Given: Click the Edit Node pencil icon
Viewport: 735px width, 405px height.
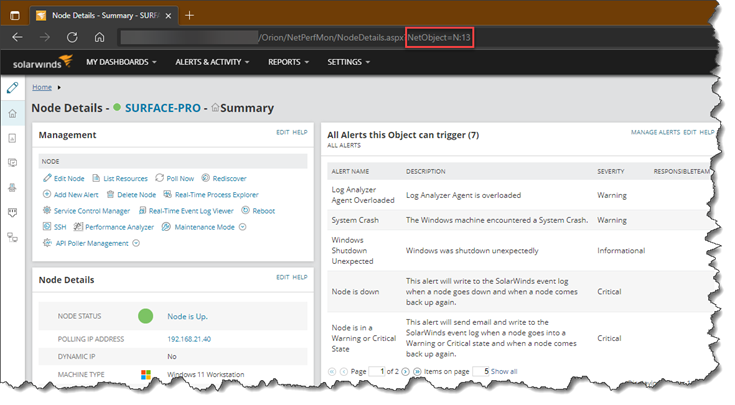Looking at the screenshot, I should 47,178.
